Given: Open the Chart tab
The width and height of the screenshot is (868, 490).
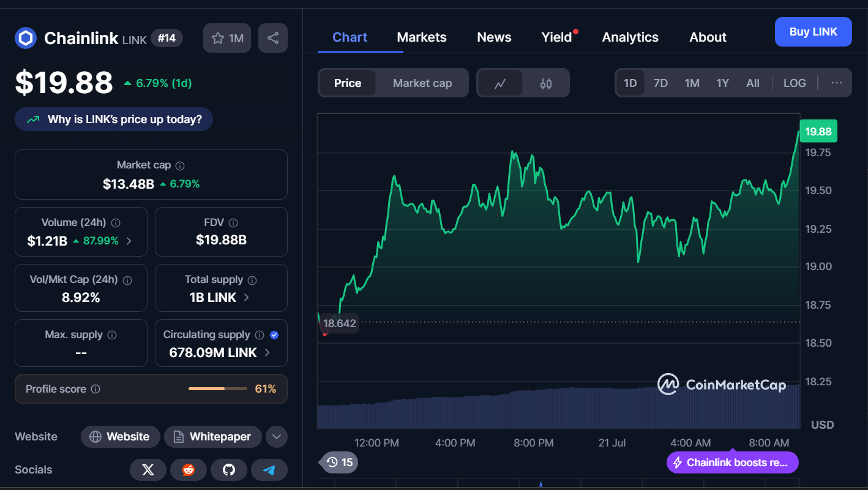Looking at the screenshot, I should (350, 37).
